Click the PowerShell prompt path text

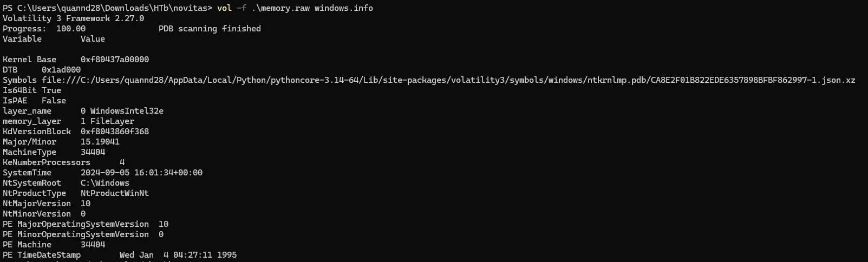click(107, 8)
